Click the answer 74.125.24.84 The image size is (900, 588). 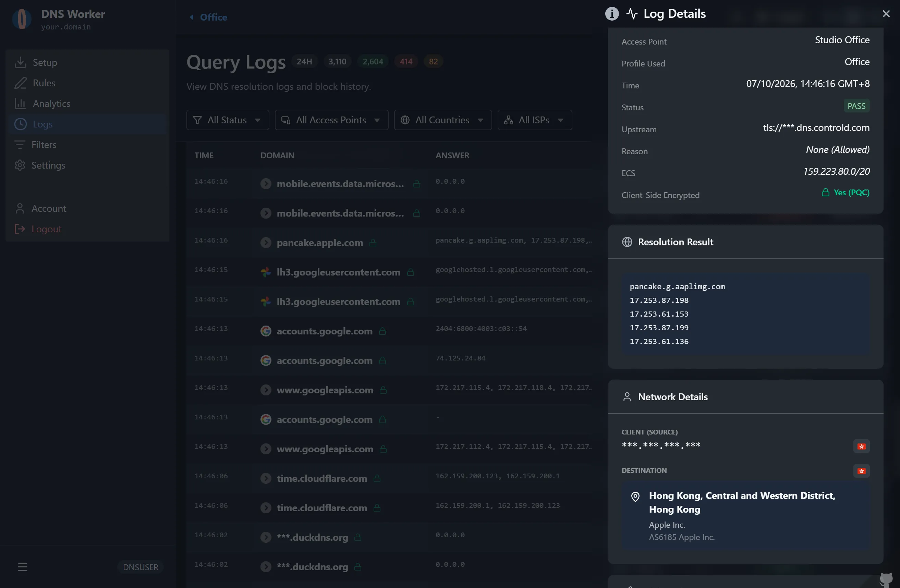click(460, 358)
